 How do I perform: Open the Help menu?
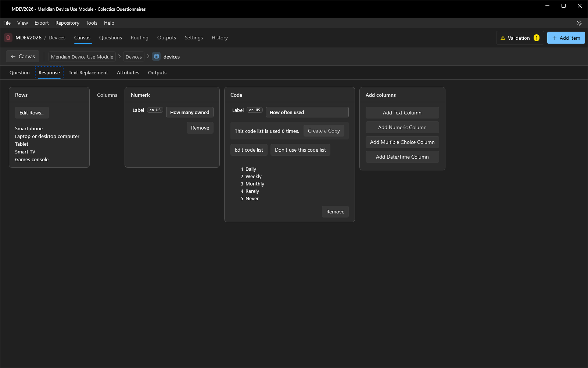point(109,23)
